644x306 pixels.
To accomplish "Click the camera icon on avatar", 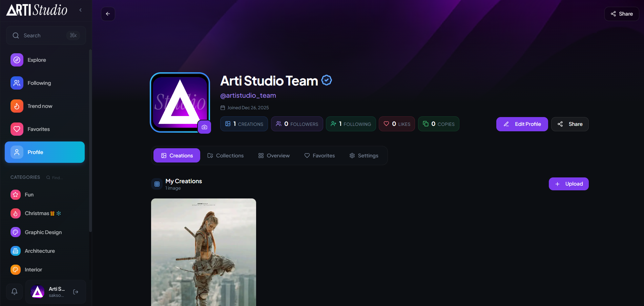I will (204, 127).
